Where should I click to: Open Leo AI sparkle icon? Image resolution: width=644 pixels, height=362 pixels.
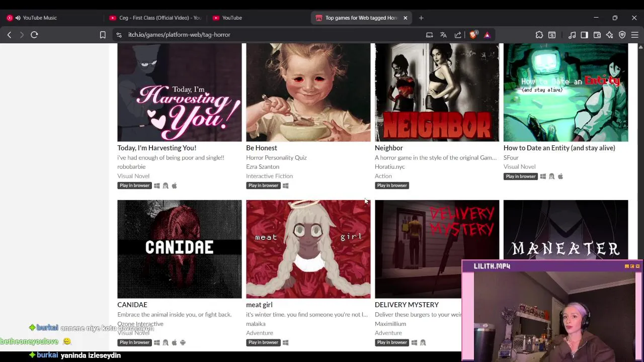[x=609, y=35]
